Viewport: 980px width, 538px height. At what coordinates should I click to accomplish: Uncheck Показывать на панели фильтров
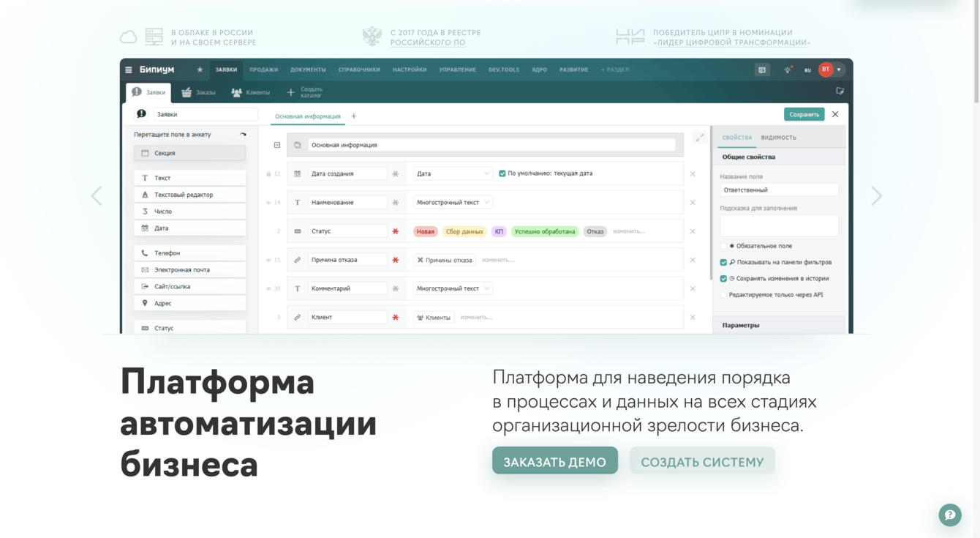pyautogui.click(x=723, y=262)
